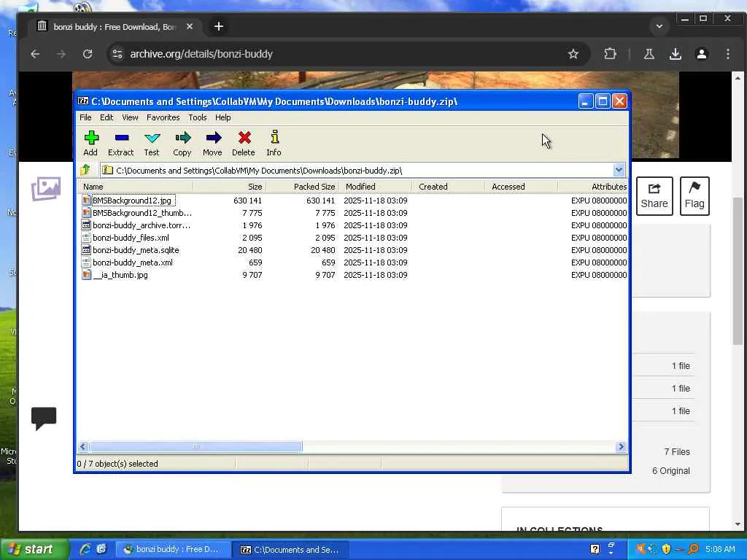The image size is (747, 560).
Task: Sort by the Created column header
Action: (449, 187)
